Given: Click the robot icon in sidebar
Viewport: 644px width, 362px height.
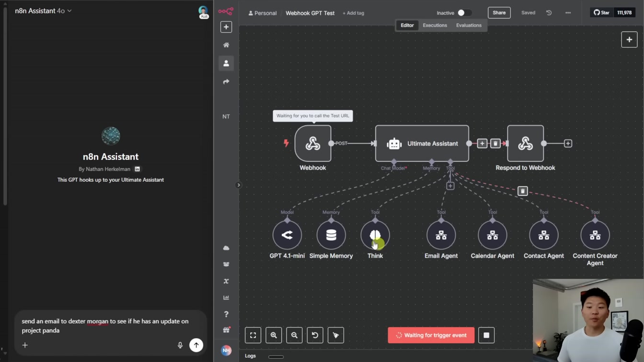Looking at the screenshot, I should tap(226, 264).
